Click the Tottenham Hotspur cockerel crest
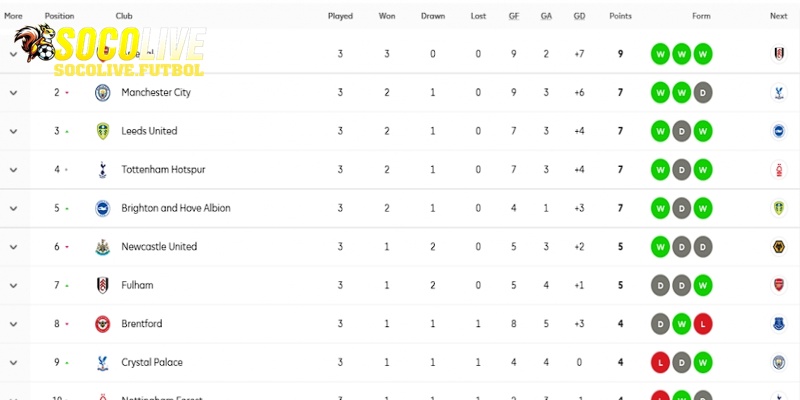Screen dimensions: 800x400 [101, 170]
